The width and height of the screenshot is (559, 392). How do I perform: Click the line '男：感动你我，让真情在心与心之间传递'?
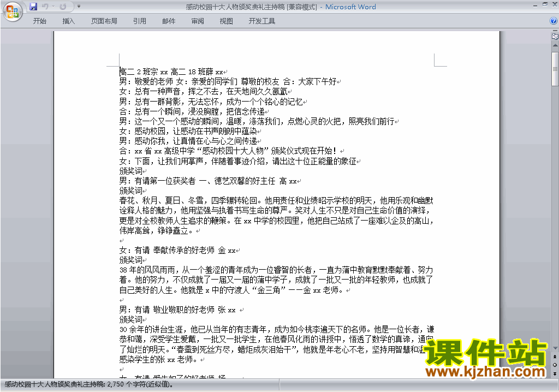pos(191,141)
